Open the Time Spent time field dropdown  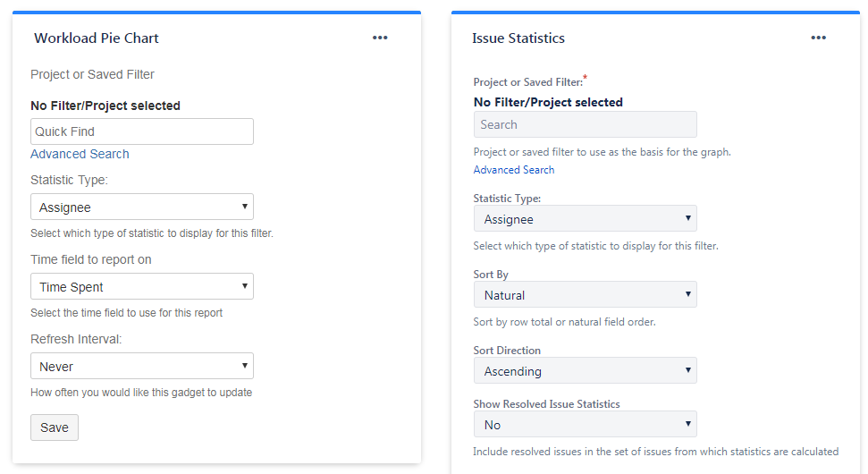pos(142,287)
